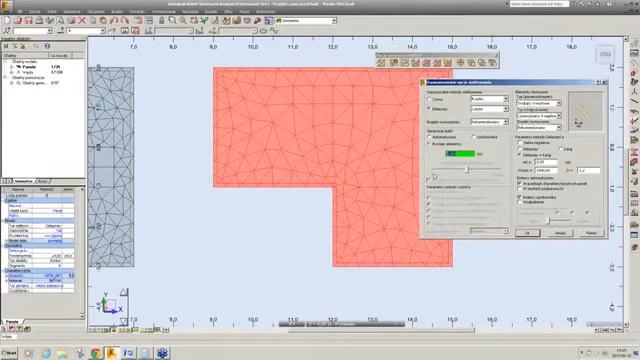Screen dimensions: 640x360
Task: Select the Coons meshing method radio button
Action: coord(429,99)
